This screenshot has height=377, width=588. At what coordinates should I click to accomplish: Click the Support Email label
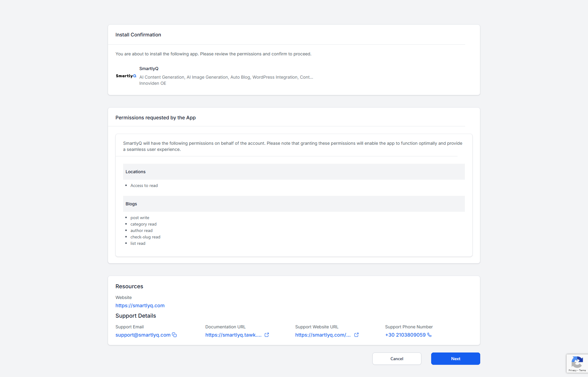pyautogui.click(x=130, y=327)
